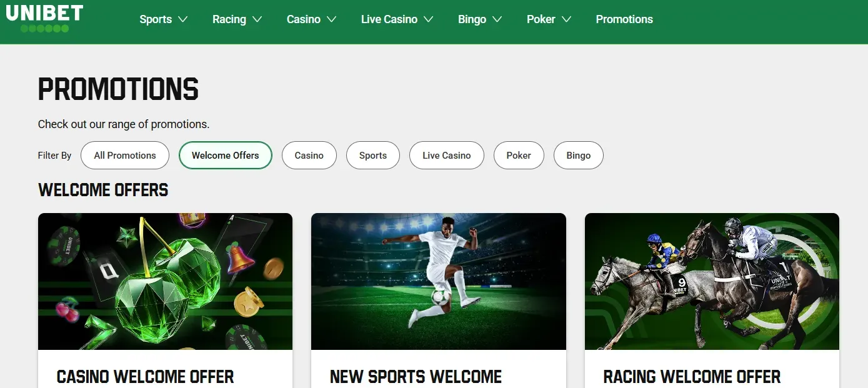868x388 pixels.
Task: Select the All Promotions filter
Action: [x=125, y=156]
